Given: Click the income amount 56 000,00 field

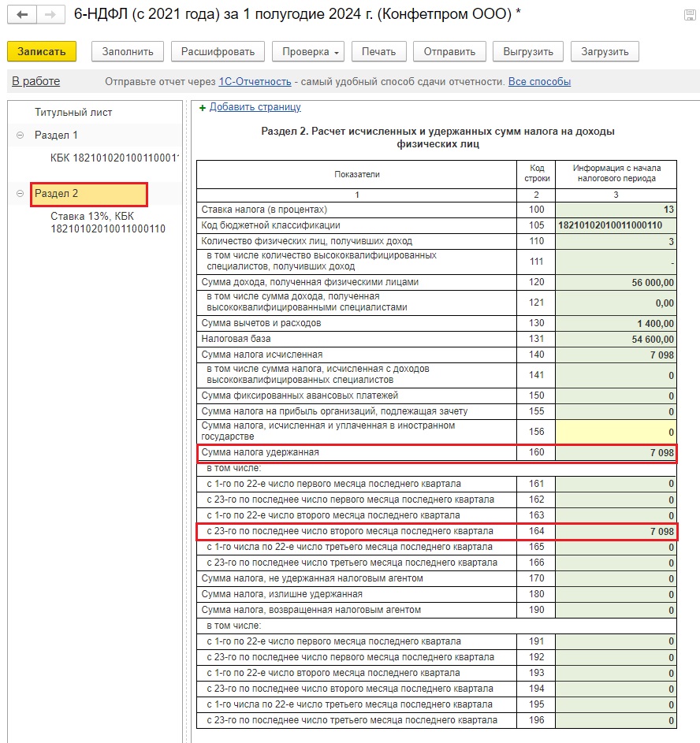Looking at the screenshot, I should point(616,282).
